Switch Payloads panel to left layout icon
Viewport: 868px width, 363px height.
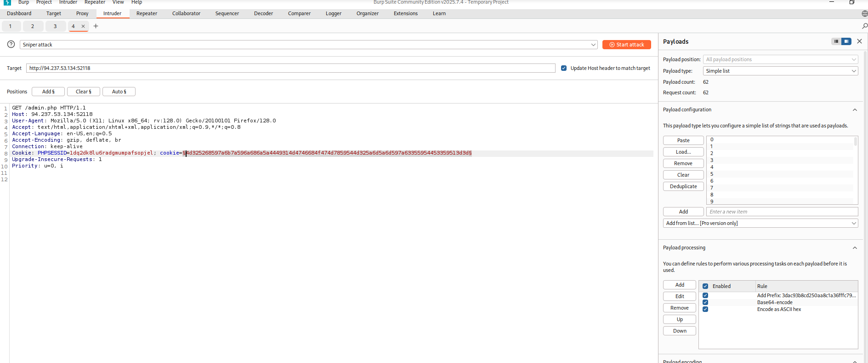[x=836, y=41]
